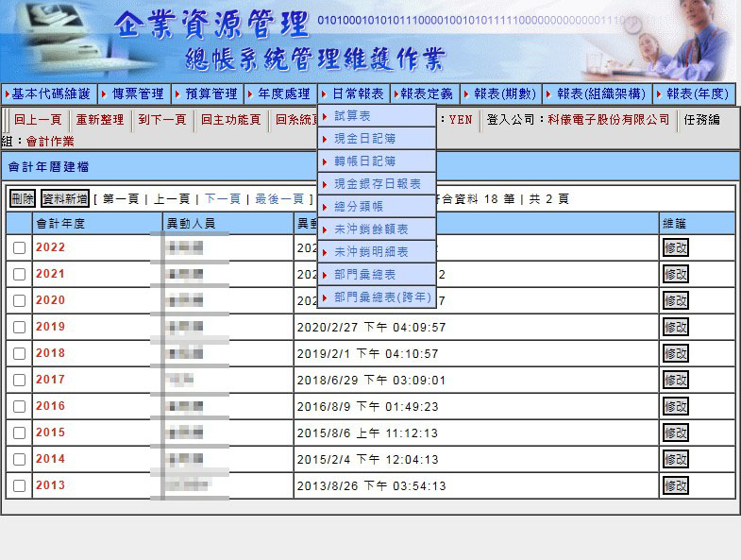Open the 報表(年度) menu
Screen dimensions: 741x560
coord(694,94)
